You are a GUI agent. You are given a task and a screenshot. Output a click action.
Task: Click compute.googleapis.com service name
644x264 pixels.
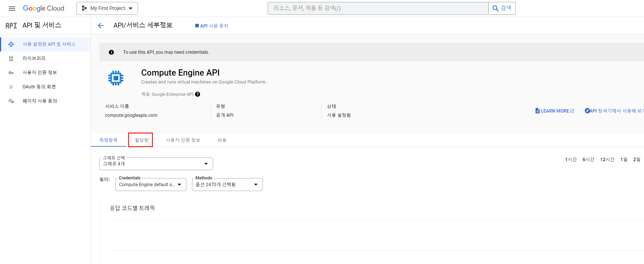click(131, 115)
